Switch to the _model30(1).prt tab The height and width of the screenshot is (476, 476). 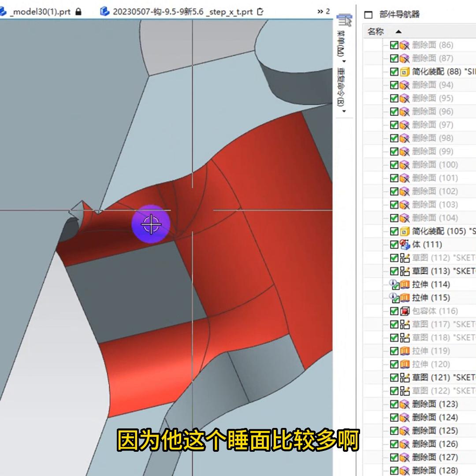pyautogui.click(x=40, y=11)
